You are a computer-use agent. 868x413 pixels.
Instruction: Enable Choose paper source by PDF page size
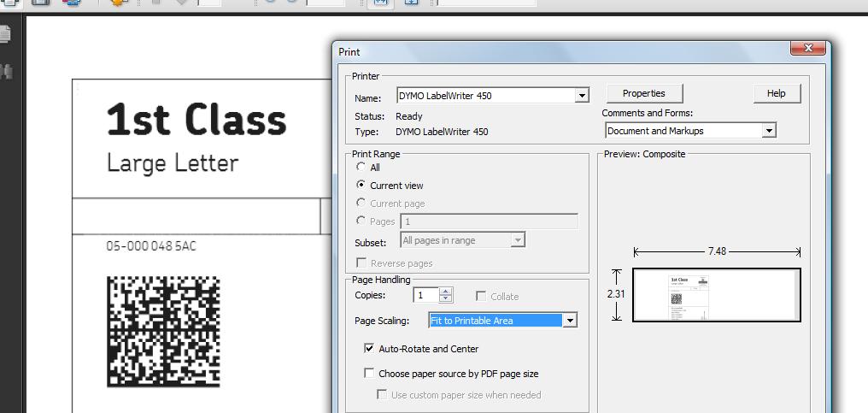[x=369, y=374]
